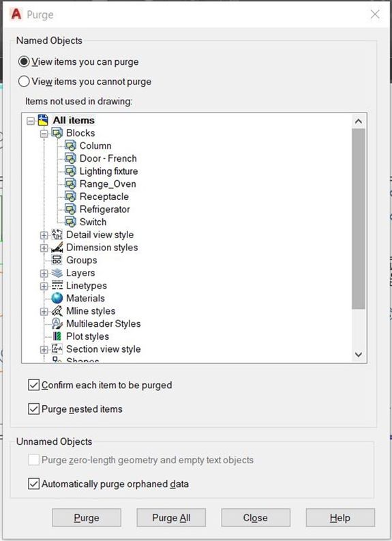Screen dimensions: 392x541
Task: Click the Column block icon
Action: click(x=71, y=145)
